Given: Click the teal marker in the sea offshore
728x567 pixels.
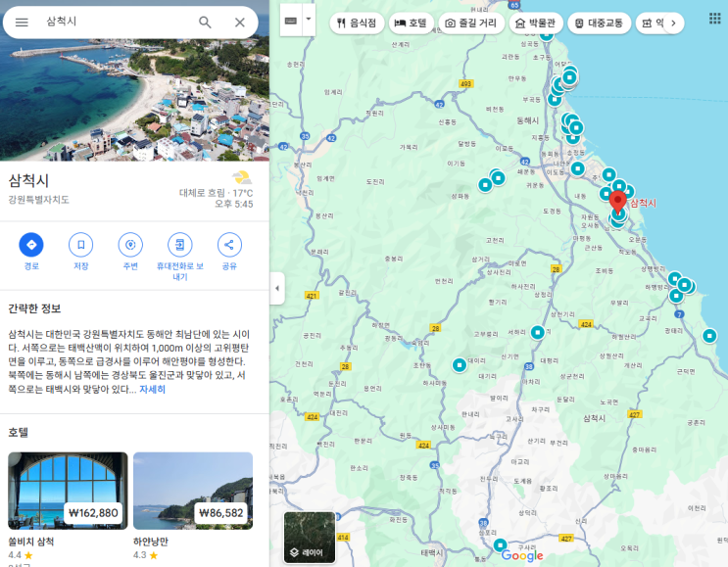Looking at the screenshot, I should pos(709,336).
